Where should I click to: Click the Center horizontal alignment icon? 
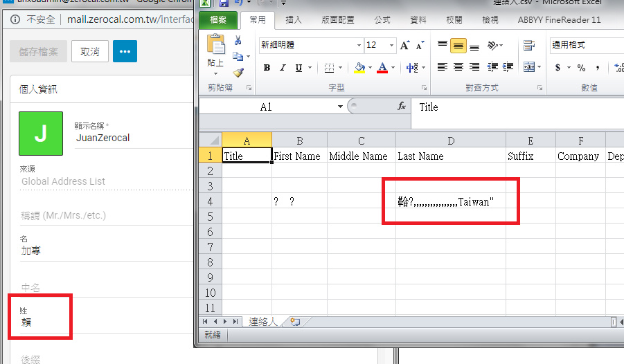458,68
